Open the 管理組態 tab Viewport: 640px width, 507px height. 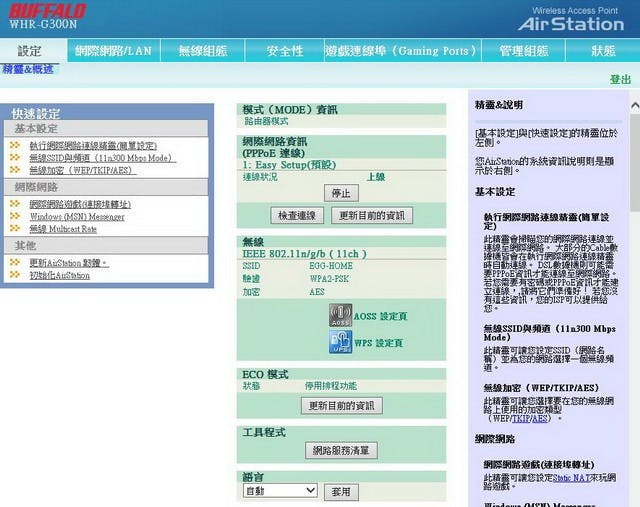click(x=523, y=51)
